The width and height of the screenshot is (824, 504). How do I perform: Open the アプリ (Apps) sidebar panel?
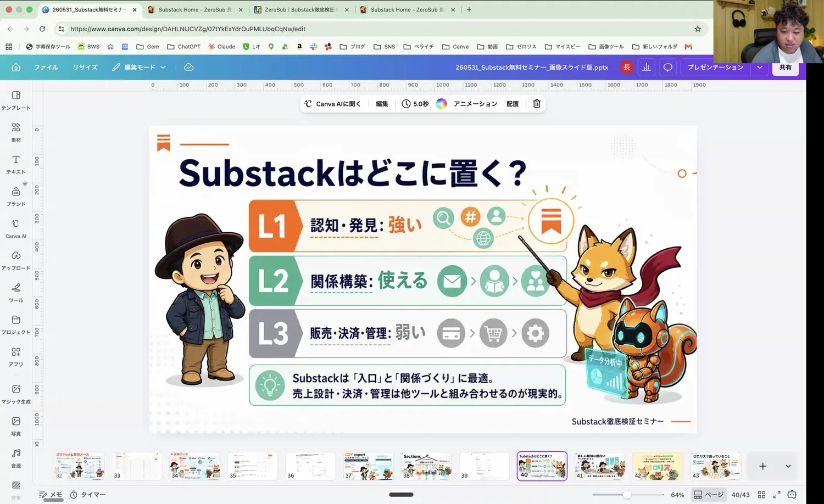coord(16,356)
